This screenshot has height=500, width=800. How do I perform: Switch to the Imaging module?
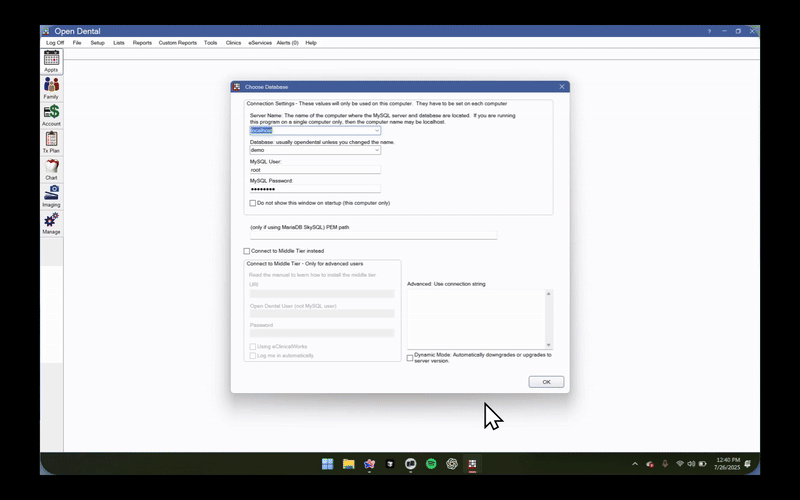tap(51, 194)
